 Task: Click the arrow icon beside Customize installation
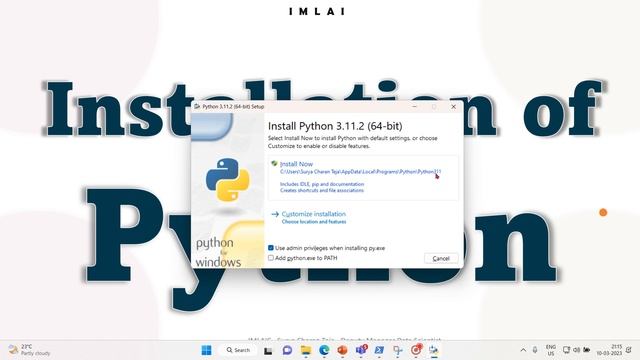tap(275, 214)
